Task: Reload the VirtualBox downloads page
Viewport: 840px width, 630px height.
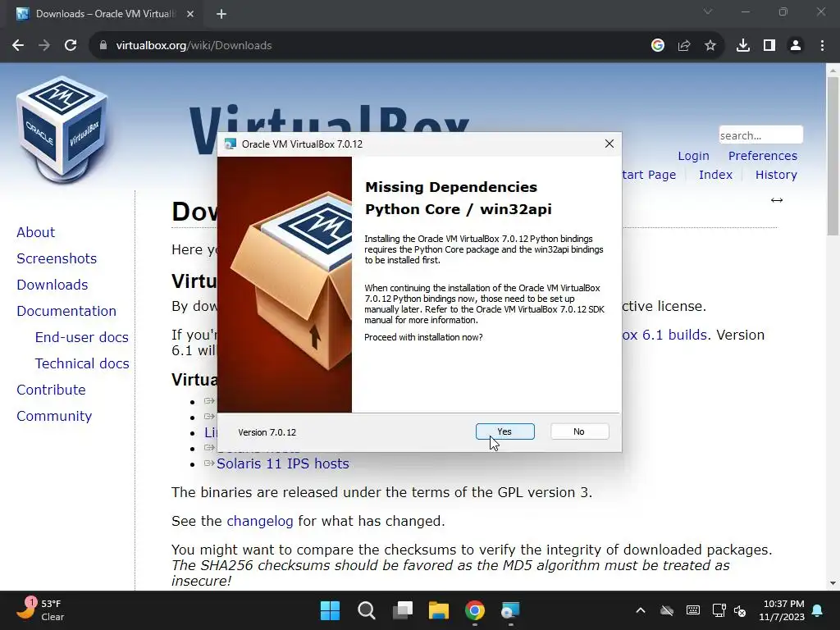Action: click(x=71, y=46)
